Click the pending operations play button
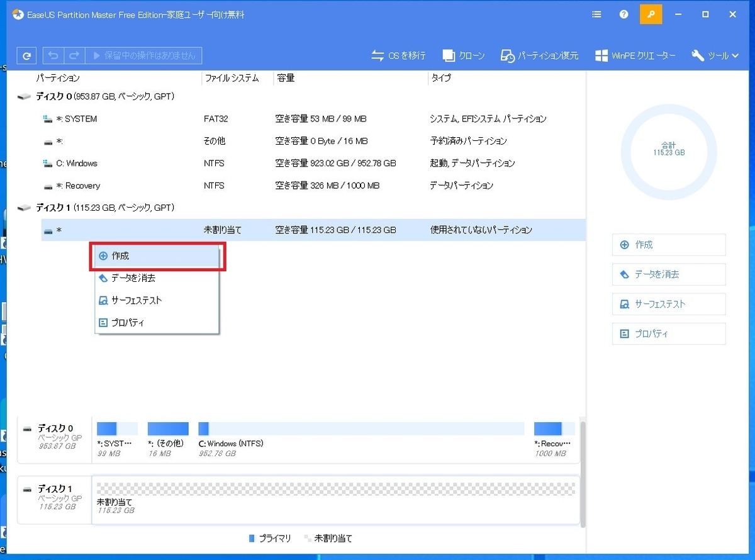 click(x=144, y=55)
